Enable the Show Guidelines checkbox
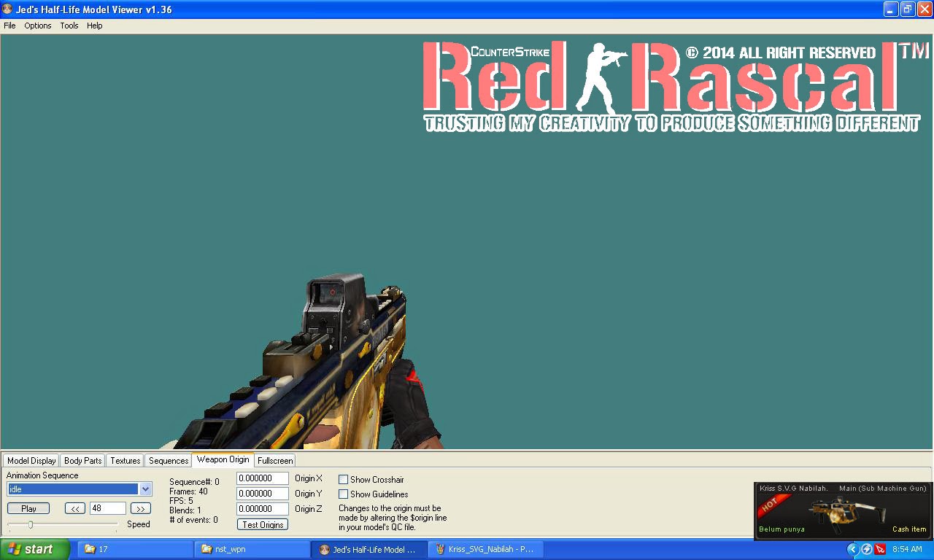 click(343, 494)
